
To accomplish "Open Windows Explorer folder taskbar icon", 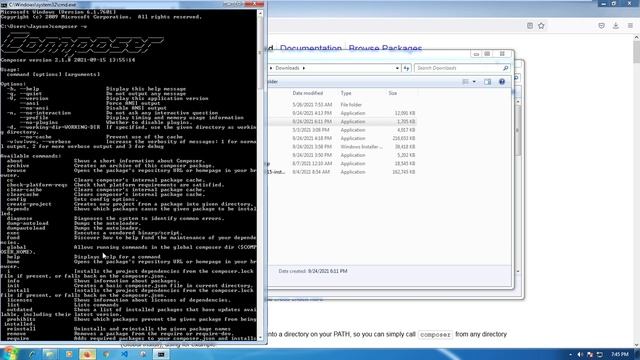I will coord(50,354).
